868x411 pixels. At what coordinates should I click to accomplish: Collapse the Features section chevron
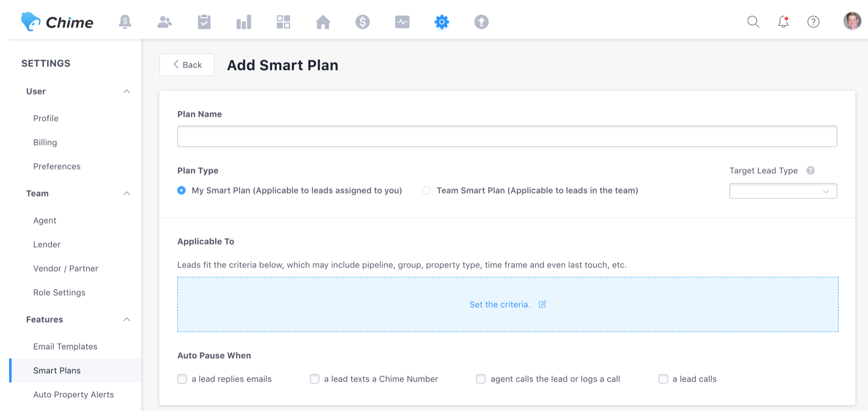point(127,320)
